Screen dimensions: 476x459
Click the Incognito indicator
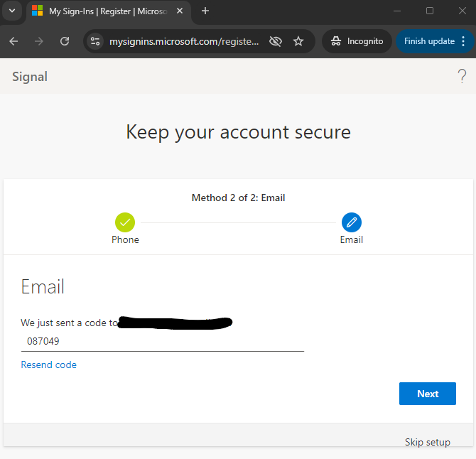[x=357, y=41]
